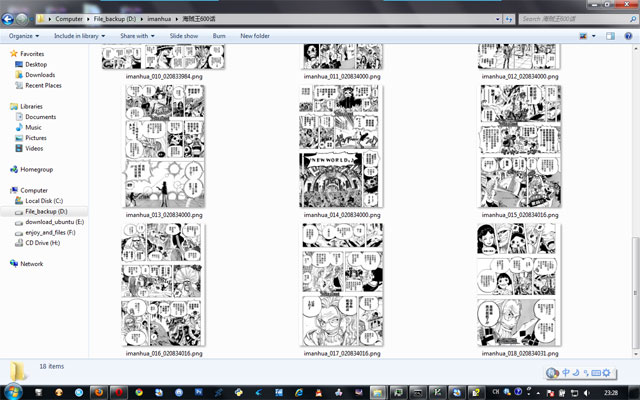Viewport: 640px width, 400px height.
Task: Open download_ubuntu (E:) drive
Action: click(x=54, y=222)
